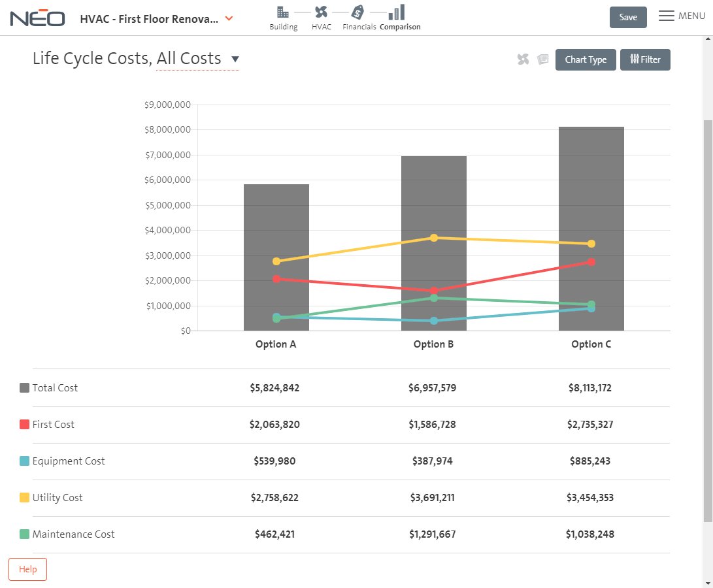Viewport: 713px width, 588px height.
Task: Toggle the Total Cost series visibility
Action: tap(23, 387)
